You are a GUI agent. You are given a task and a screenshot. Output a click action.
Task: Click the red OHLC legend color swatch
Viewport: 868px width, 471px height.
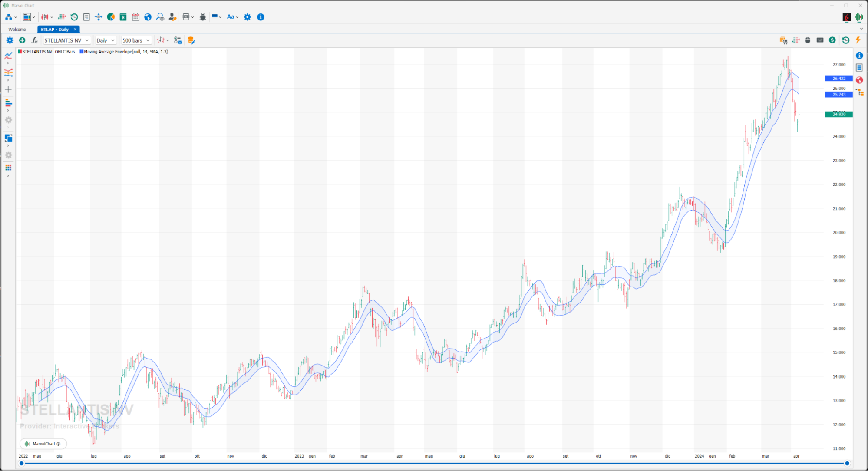pyautogui.click(x=20, y=52)
